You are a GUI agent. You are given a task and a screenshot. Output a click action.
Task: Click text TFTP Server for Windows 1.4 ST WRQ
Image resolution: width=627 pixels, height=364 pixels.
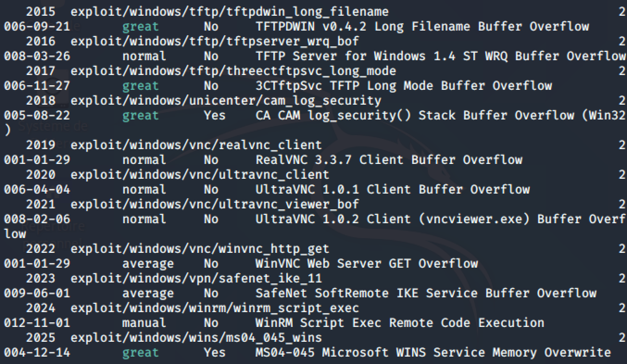pos(382,56)
